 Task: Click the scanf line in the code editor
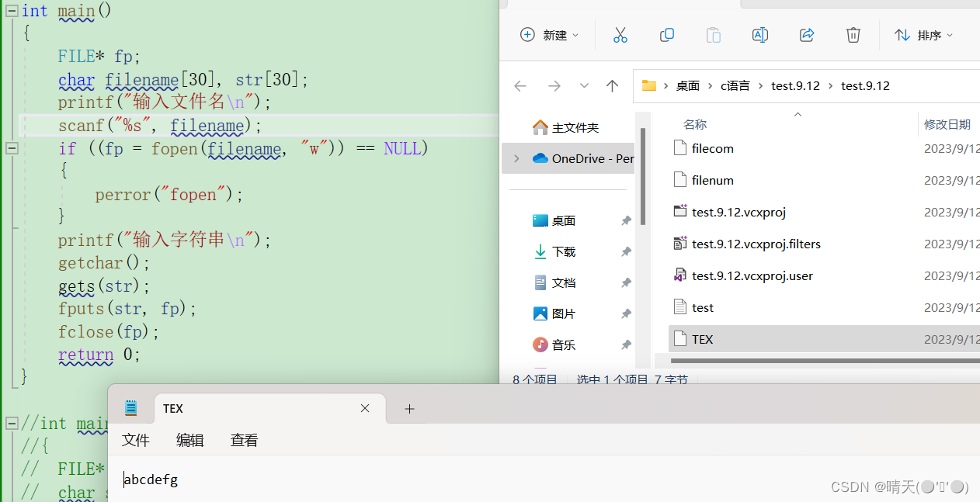161,126
